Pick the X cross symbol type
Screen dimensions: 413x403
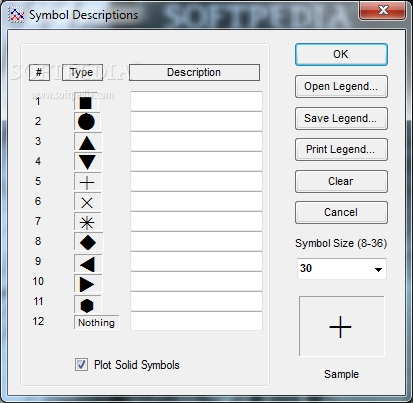[x=87, y=202]
